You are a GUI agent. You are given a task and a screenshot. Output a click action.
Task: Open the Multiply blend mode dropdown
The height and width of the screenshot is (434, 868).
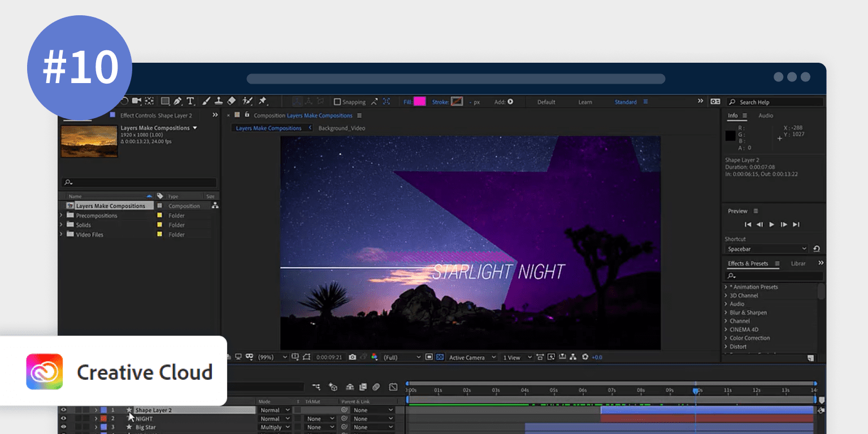[x=275, y=427]
